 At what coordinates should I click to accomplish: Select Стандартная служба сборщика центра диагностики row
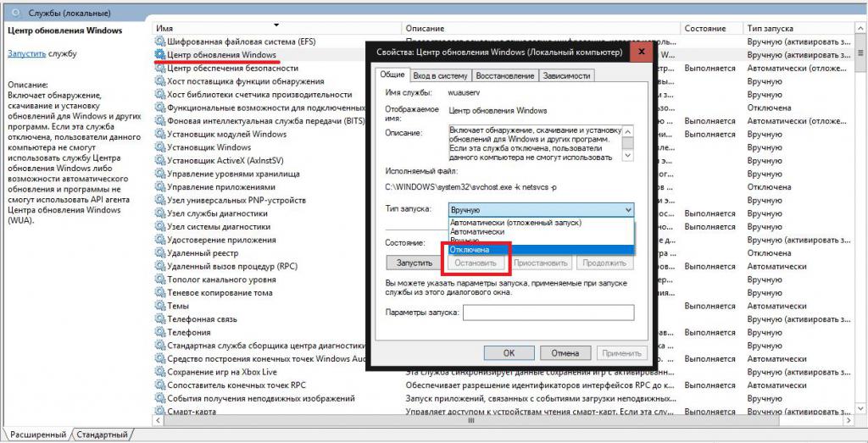[x=503, y=346]
